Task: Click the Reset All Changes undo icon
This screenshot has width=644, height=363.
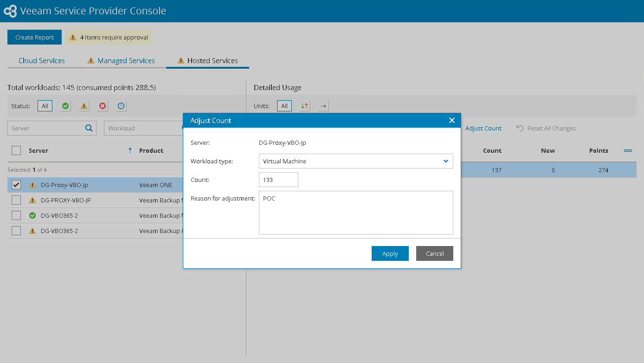Action: click(x=520, y=128)
